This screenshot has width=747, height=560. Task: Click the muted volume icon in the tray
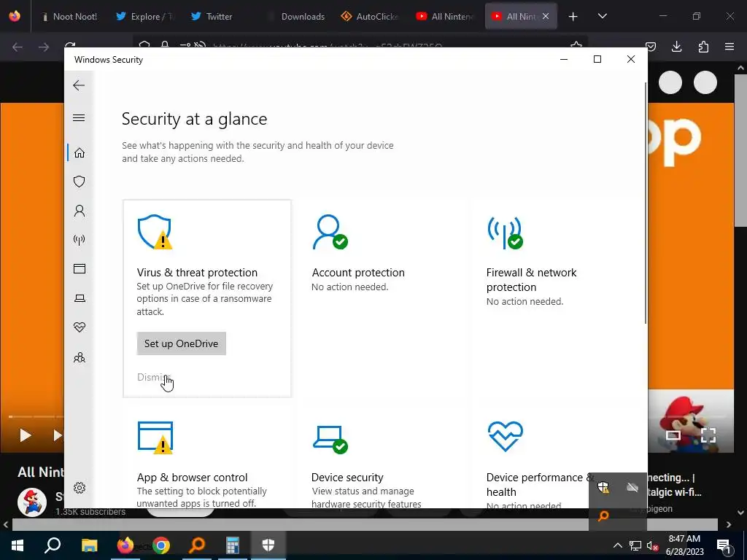tap(652, 545)
